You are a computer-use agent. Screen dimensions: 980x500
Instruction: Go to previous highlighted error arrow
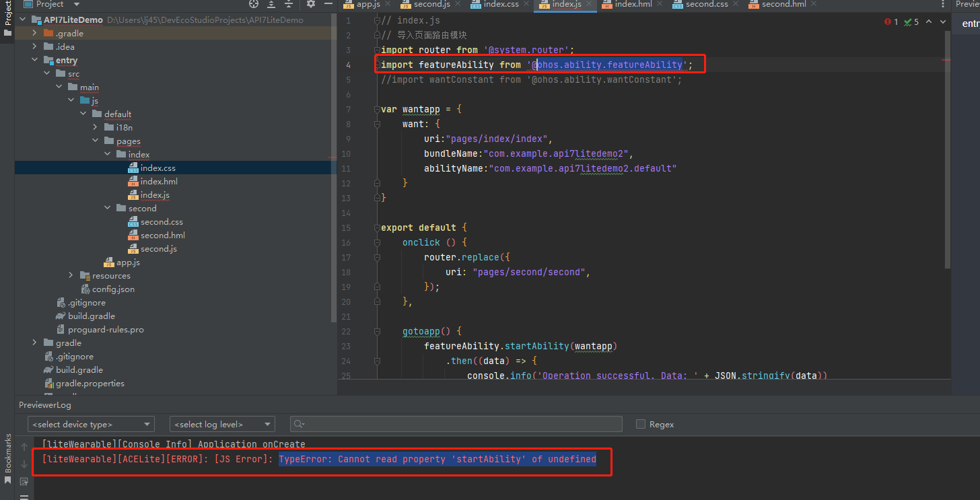(929, 22)
